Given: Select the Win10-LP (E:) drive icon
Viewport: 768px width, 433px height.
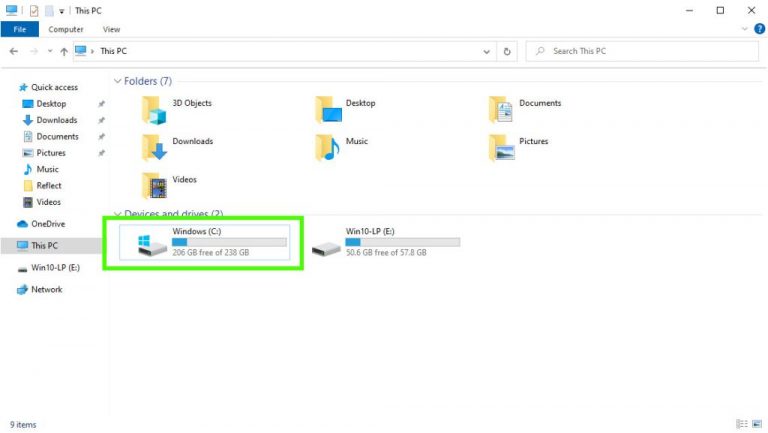Looking at the screenshot, I should (326, 248).
